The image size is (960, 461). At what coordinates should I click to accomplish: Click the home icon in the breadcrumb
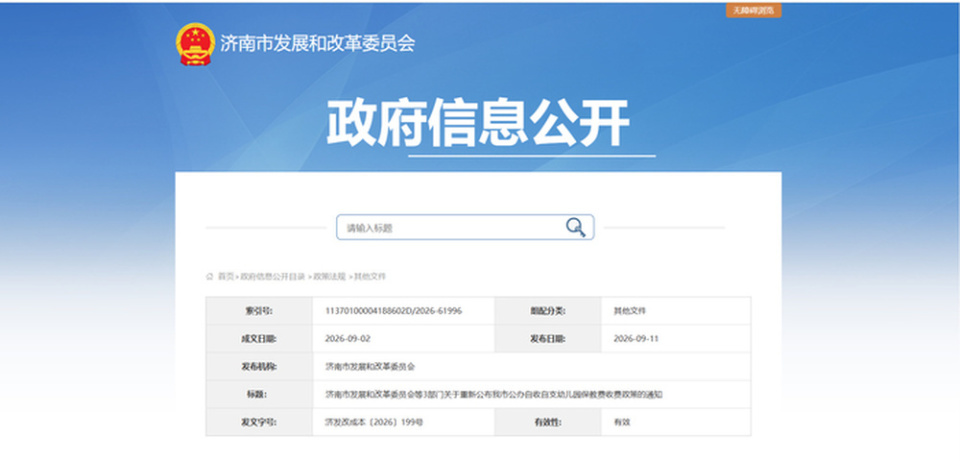click(x=209, y=277)
